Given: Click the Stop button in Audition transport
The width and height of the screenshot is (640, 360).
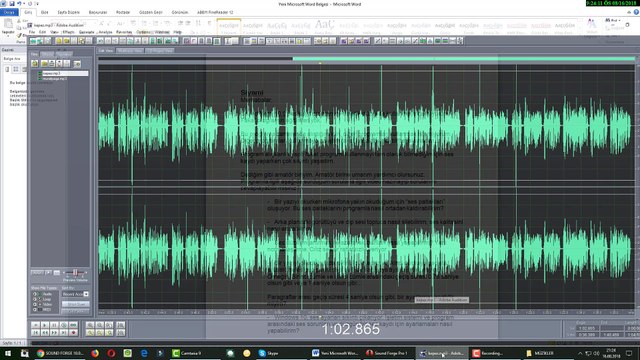Looking at the screenshot, I should (36, 325).
